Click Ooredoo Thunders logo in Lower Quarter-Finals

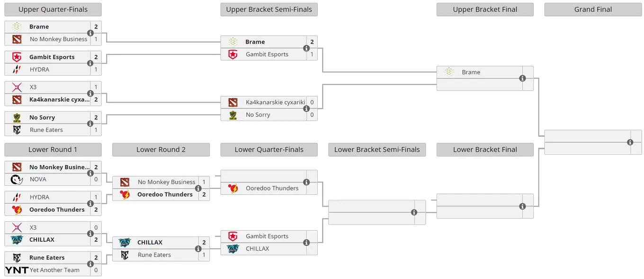point(233,188)
